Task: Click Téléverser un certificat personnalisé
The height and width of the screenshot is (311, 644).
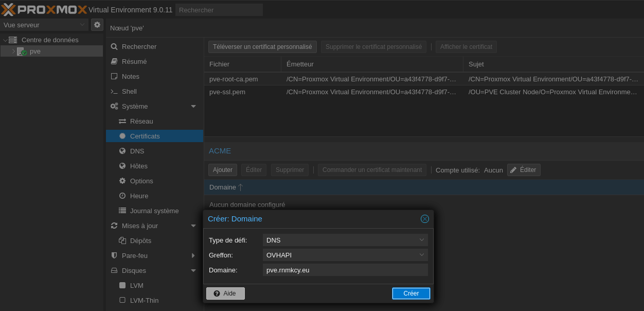Action: coord(262,47)
